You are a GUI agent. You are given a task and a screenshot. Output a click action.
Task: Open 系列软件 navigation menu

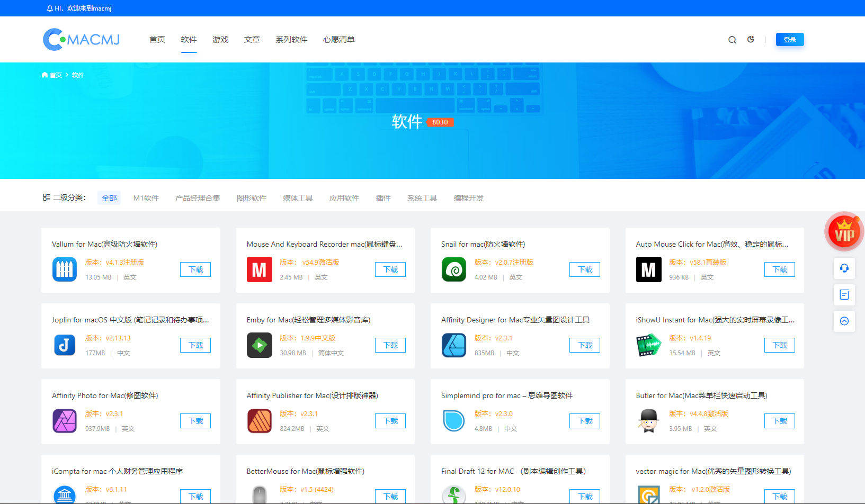coord(291,40)
